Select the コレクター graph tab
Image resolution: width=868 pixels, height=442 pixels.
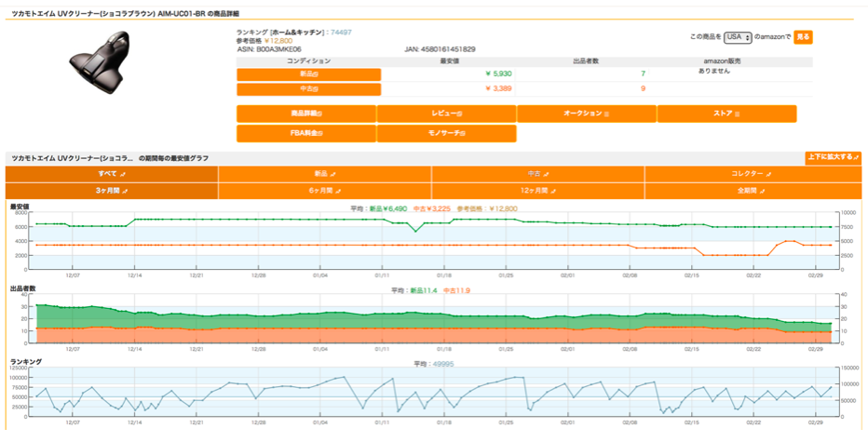click(753, 174)
